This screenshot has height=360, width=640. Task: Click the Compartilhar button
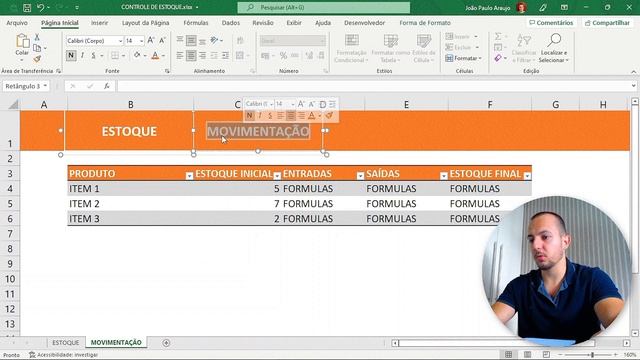click(x=607, y=23)
